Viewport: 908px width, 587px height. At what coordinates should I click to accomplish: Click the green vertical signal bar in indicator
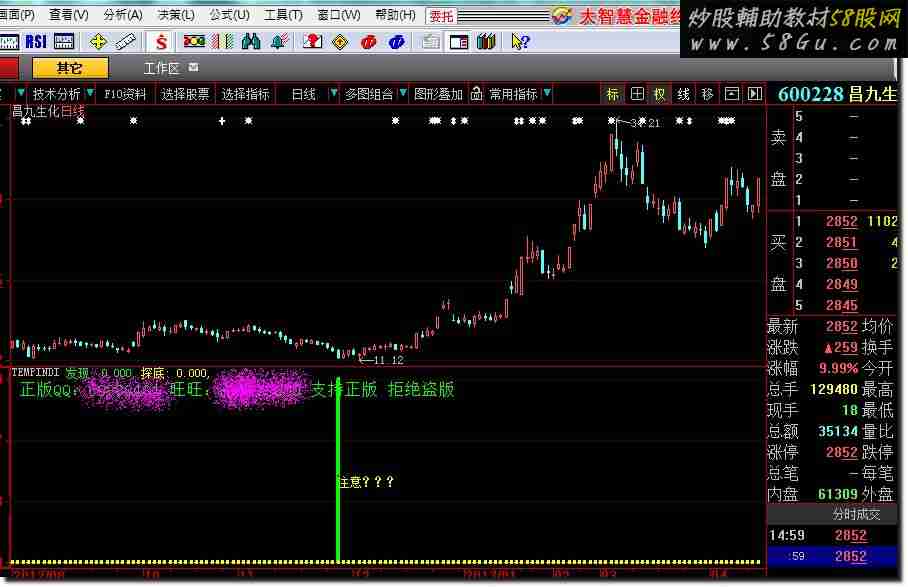[x=338, y=470]
